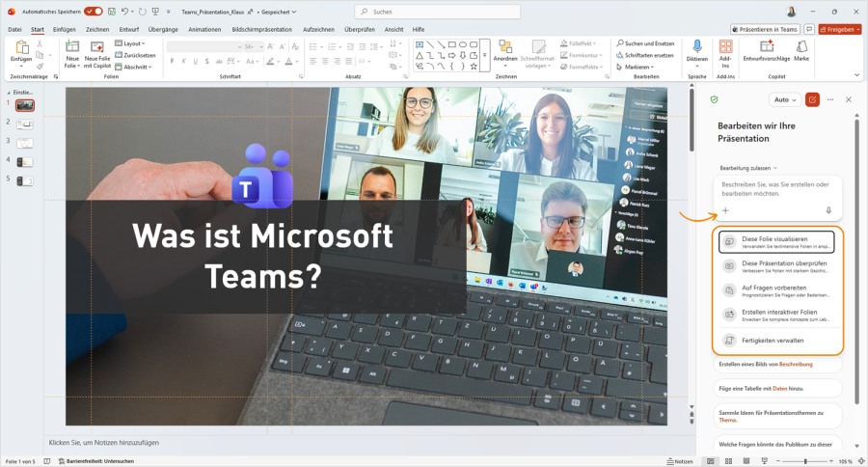Image resolution: width=868 pixels, height=467 pixels.
Task: Click the save icon in the quick access toolbar
Action: (x=111, y=11)
